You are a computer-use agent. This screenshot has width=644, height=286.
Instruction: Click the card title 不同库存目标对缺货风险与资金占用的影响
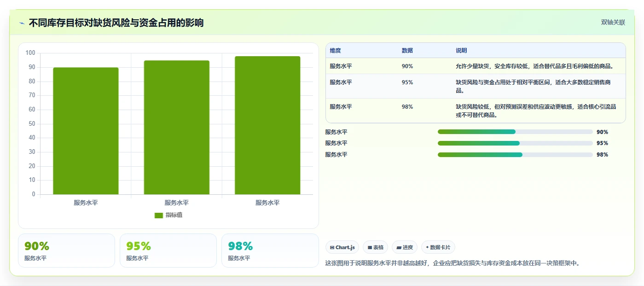[116, 23]
